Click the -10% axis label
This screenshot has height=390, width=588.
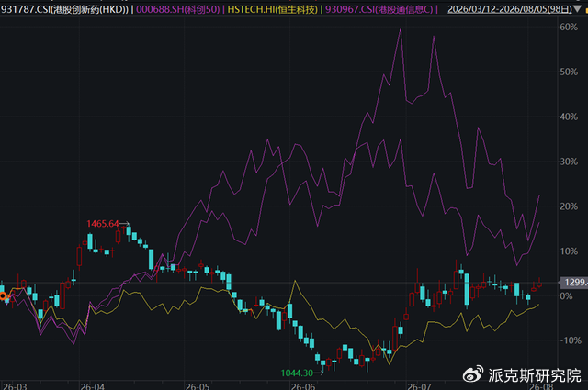(x=571, y=340)
